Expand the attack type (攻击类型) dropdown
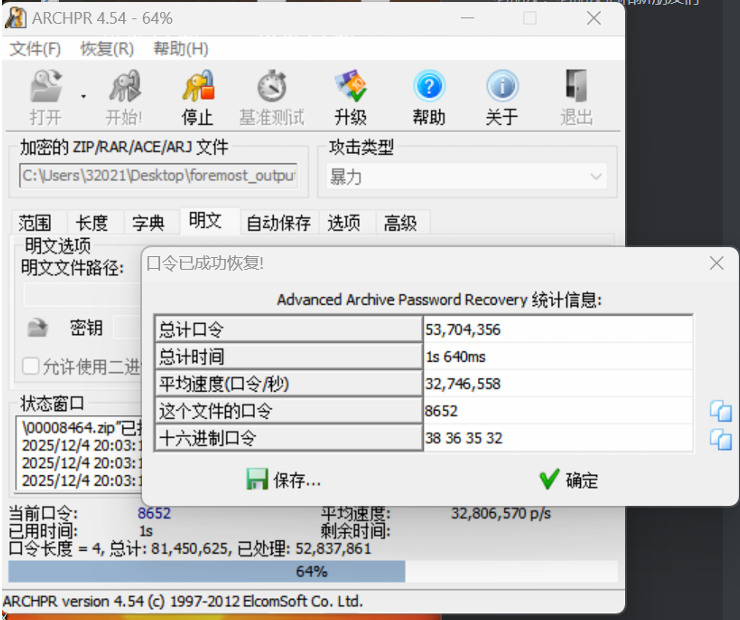The width and height of the screenshot is (740, 620). pos(596,177)
